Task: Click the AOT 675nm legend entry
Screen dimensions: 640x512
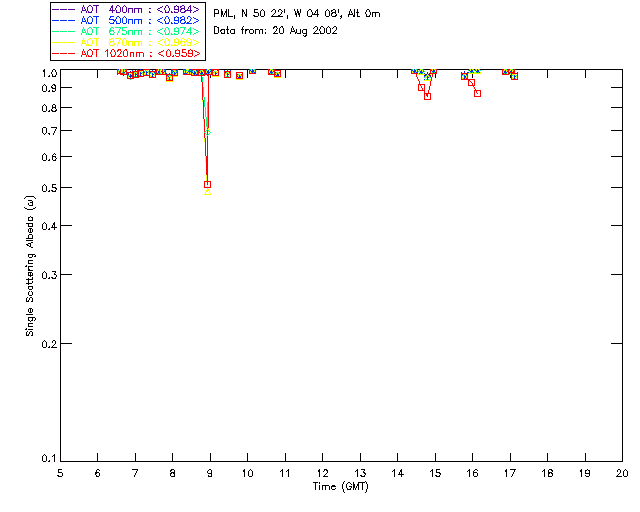Action: click(126, 31)
